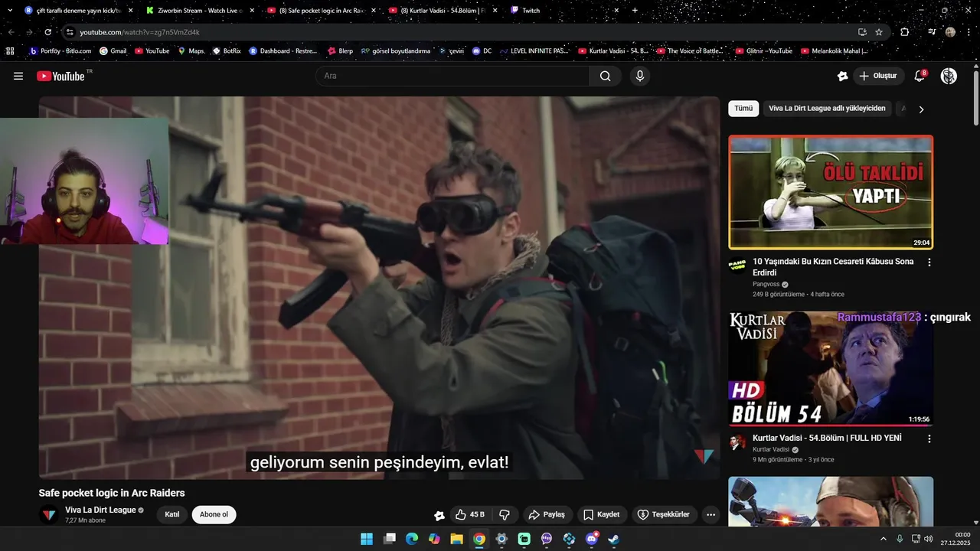
Task: Open Viva La Dirt League channel name
Action: 100,510
